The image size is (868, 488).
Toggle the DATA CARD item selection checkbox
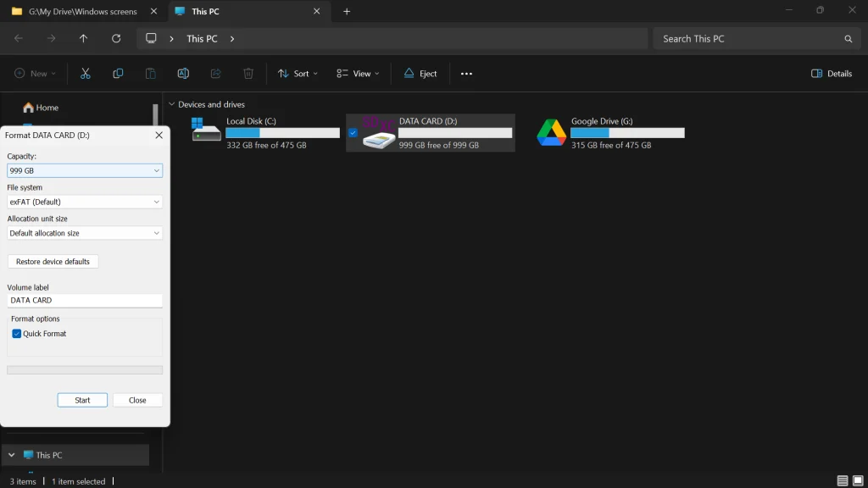point(353,133)
